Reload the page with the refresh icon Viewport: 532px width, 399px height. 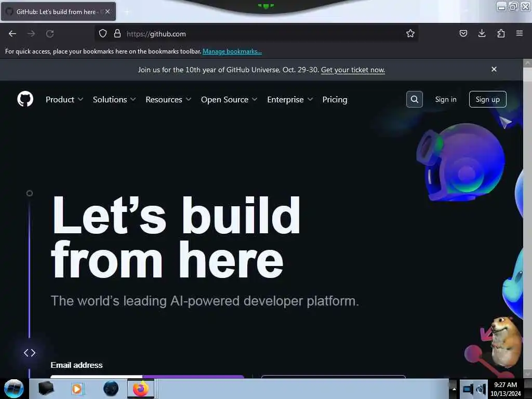click(x=50, y=34)
